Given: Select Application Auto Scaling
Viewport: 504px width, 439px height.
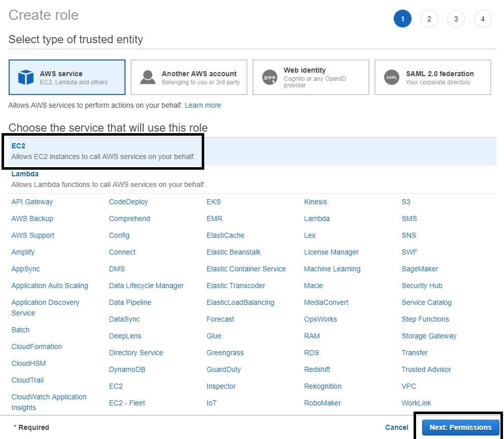Looking at the screenshot, I should pyautogui.click(x=50, y=286).
